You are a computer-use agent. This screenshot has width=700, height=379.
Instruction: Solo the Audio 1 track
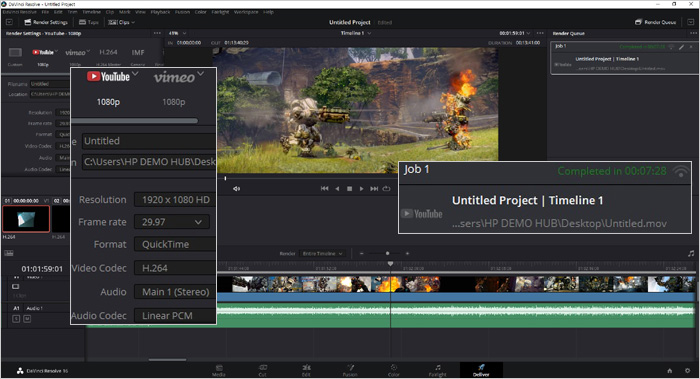click(x=16, y=319)
